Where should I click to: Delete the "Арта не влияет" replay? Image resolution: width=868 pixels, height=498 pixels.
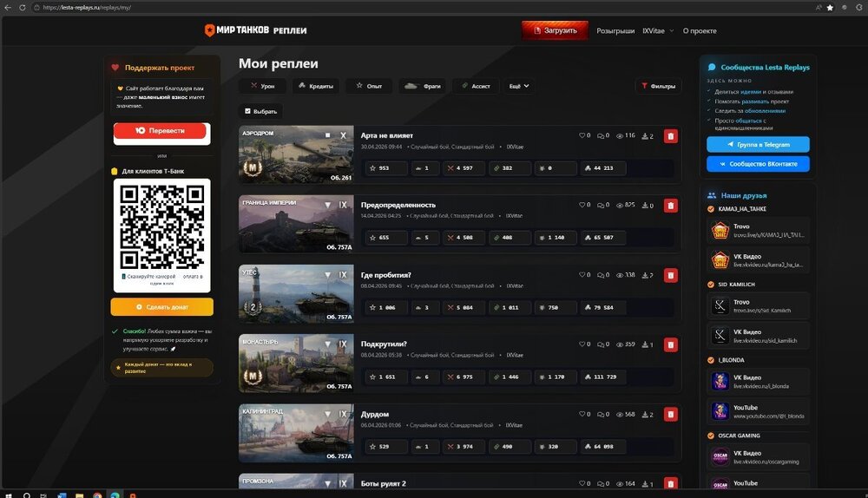tap(670, 136)
